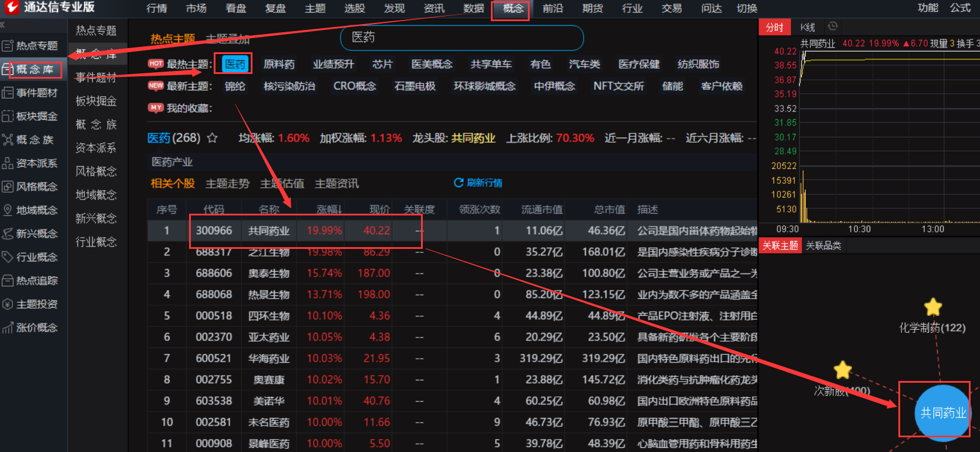Click the 领涨次数 column header
The height and width of the screenshot is (452, 980).
point(479,210)
